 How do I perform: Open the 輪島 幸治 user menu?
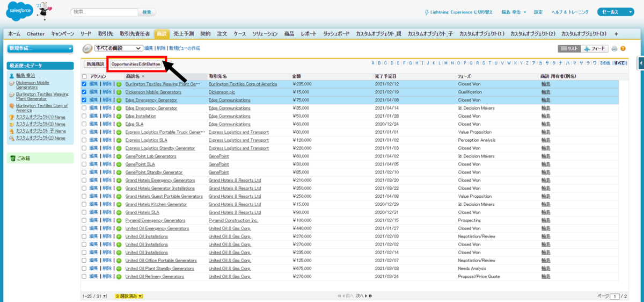(x=514, y=12)
